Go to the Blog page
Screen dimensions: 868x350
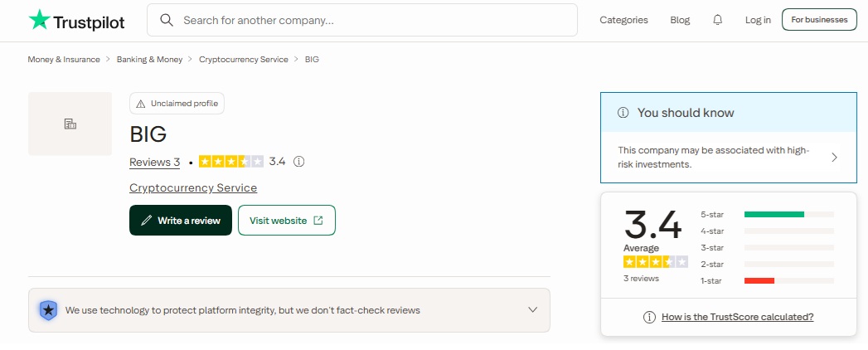pyautogui.click(x=680, y=20)
